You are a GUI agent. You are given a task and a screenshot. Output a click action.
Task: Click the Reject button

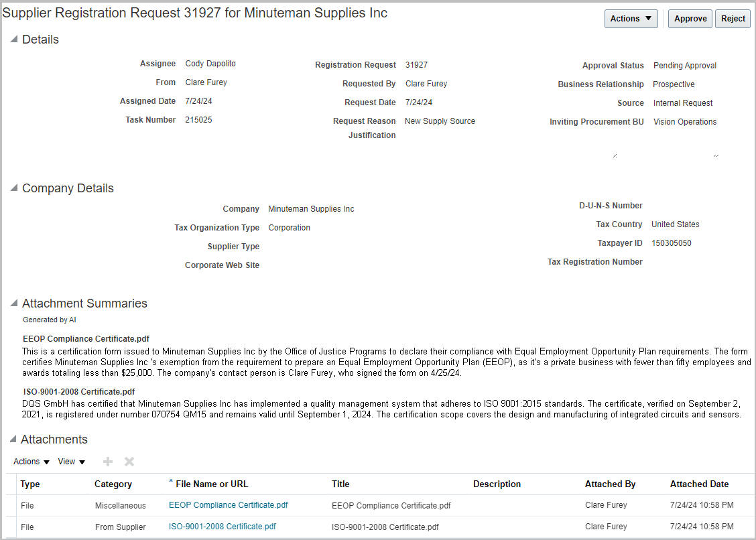[733, 19]
